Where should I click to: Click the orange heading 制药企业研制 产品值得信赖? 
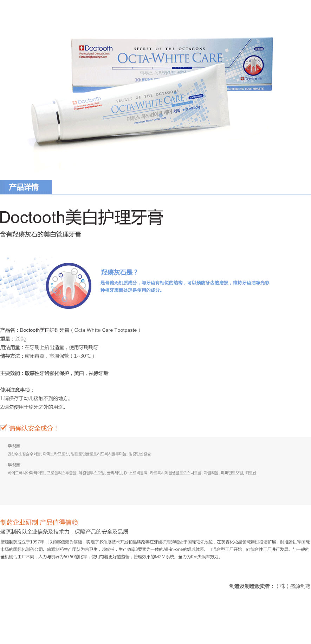39,522
